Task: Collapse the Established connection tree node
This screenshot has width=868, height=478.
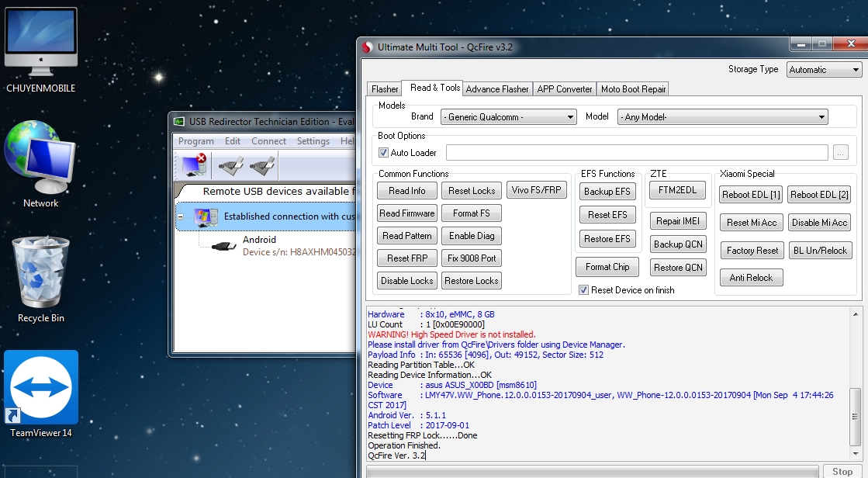Action: 181,216
